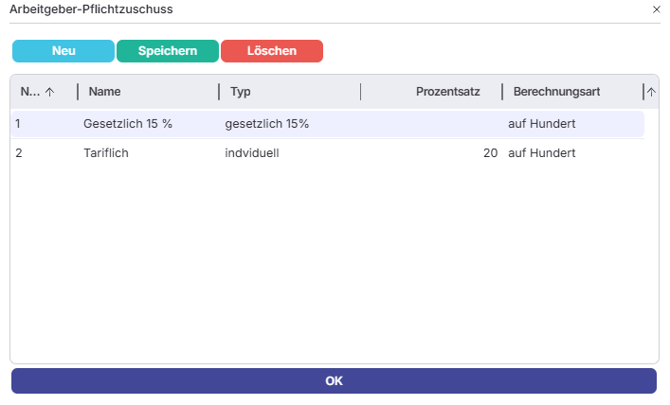Close the Arbeitgeber-Pflichtzuschuss dialog
The height and width of the screenshot is (405, 670).
coord(656,9)
